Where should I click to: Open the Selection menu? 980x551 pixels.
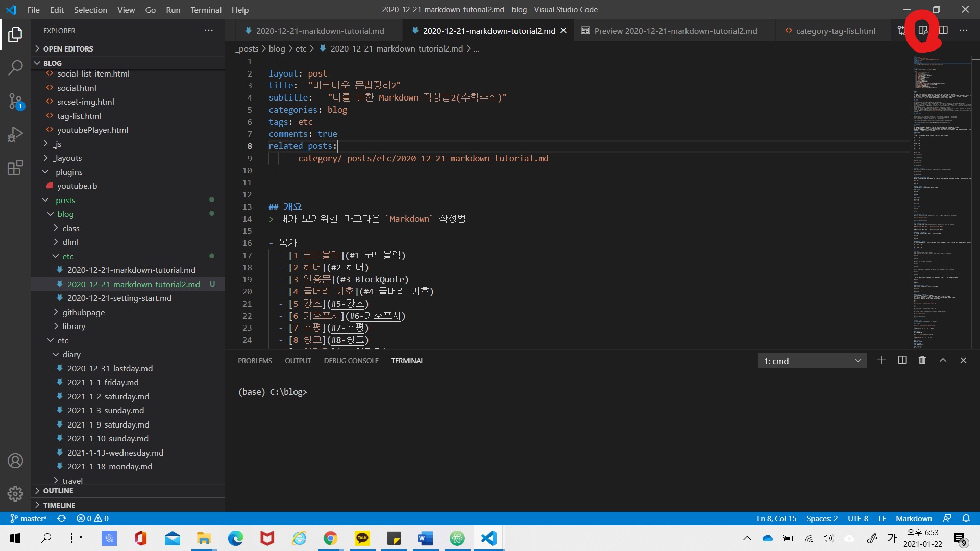point(90,10)
